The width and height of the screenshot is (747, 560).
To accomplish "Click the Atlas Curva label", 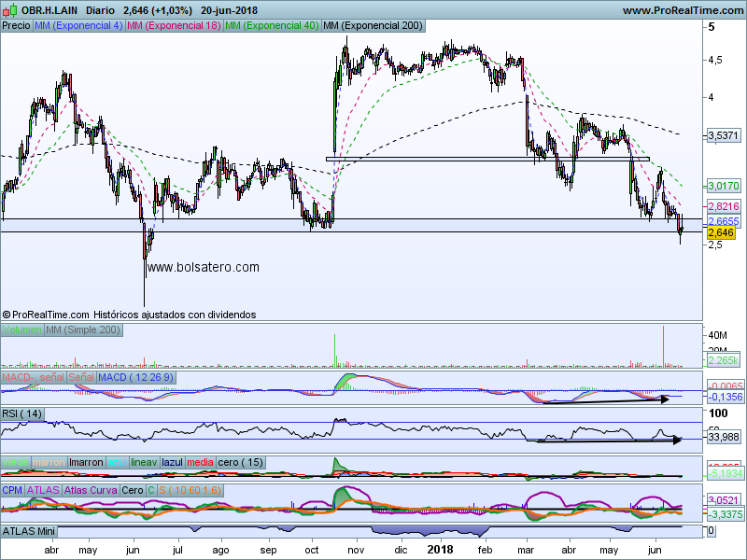I will [91, 489].
